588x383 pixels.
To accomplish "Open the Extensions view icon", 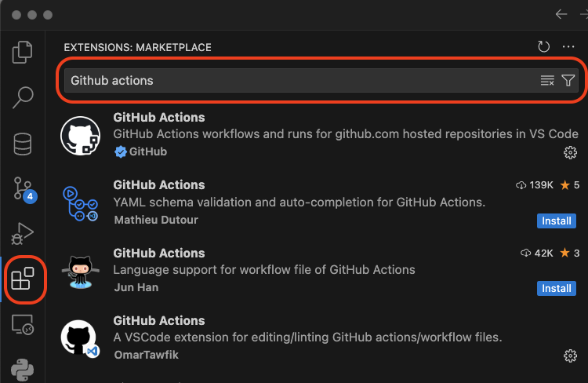I will tap(24, 279).
